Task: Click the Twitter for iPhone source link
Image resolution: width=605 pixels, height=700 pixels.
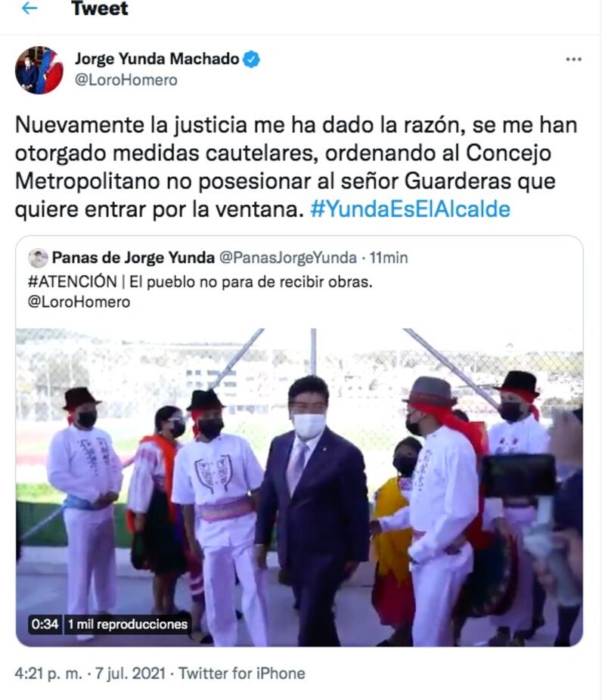Action: pyautogui.click(x=242, y=674)
